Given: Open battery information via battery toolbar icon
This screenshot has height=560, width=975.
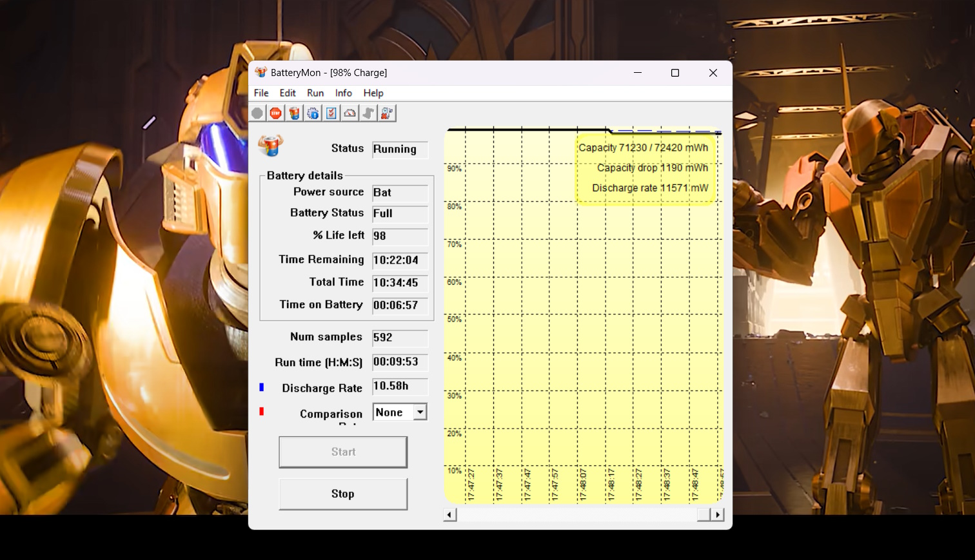Looking at the screenshot, I should 295,113.
